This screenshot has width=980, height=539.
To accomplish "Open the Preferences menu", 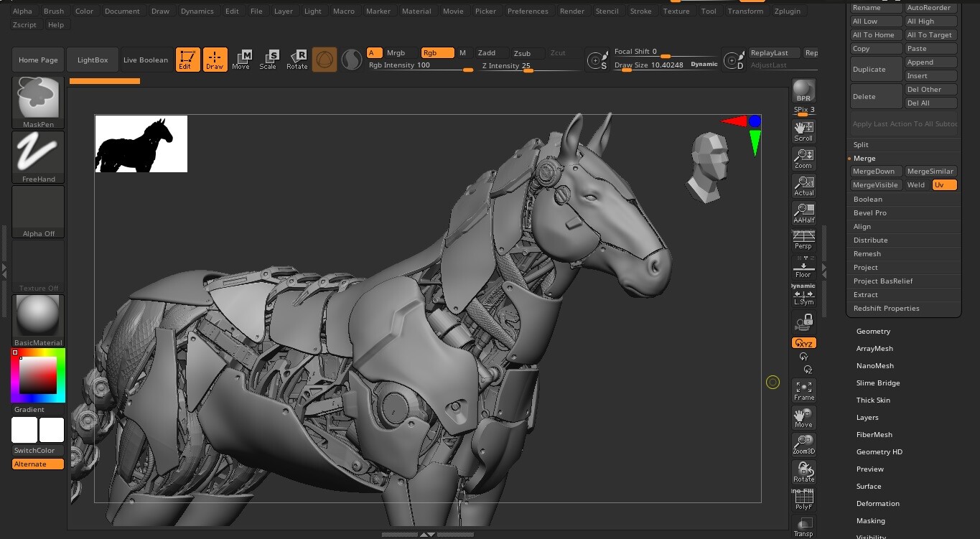I will point(528,11).
